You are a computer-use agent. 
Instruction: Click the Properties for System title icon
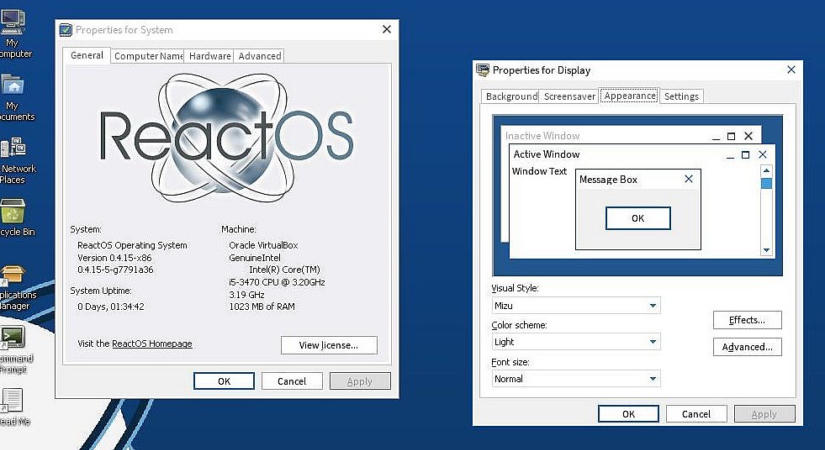[x=65, y=30]
